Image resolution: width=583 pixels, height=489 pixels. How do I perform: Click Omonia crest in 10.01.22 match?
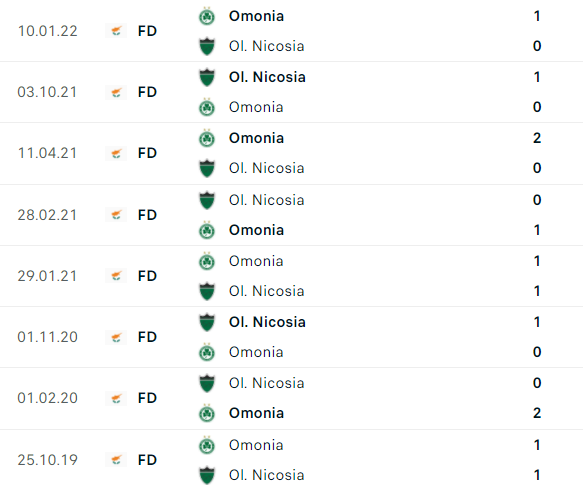[x=207, y=16]
